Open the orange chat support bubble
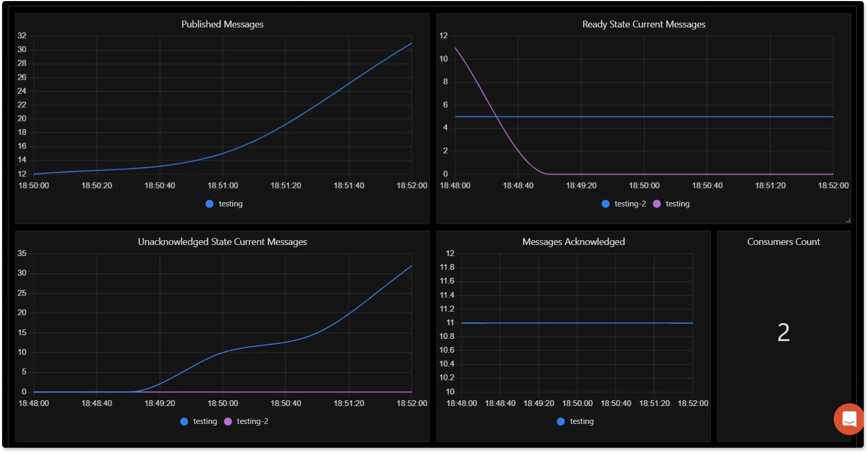Viewport: 868px width, 453px height. (848, 419)
